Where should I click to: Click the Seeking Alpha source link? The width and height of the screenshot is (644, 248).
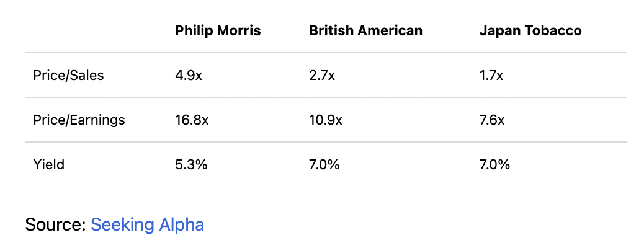click(x=147, y=224)
